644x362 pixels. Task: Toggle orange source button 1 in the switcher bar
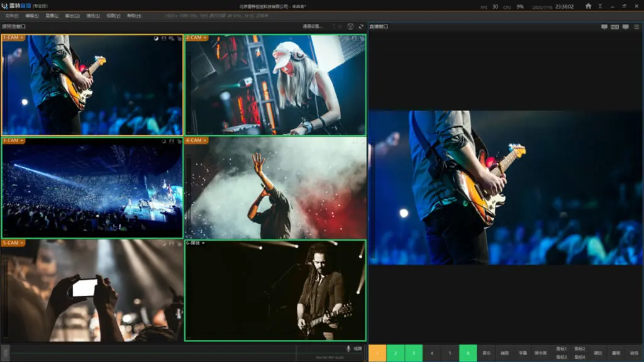[377, 353]
